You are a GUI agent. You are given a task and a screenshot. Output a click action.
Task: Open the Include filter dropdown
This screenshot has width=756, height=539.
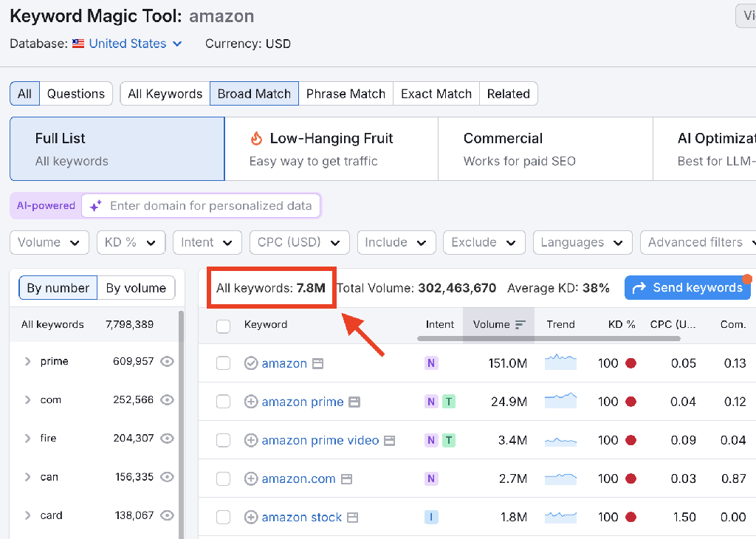[x=396, y=242]
